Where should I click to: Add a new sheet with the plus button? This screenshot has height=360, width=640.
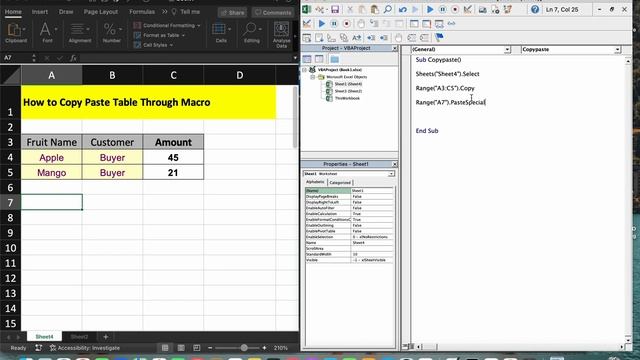point(105,337)
